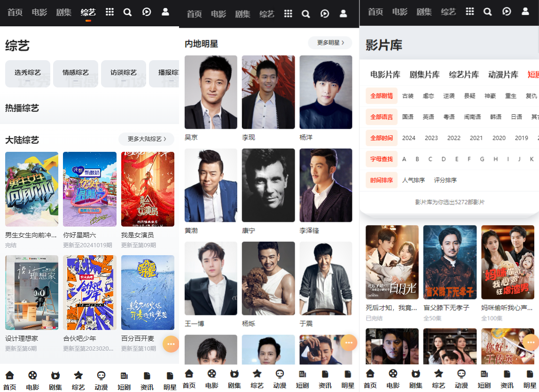Image resolution: width=539 pixels, height=392 pixels.
Task: Open watch history icon in right panel header
Action: [x=507, y=12]
